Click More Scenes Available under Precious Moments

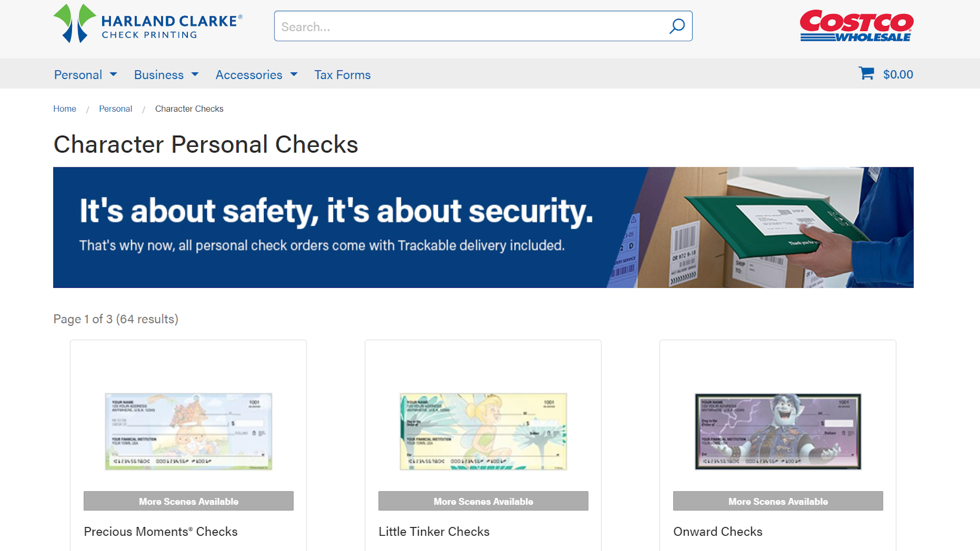coord(188,501)
